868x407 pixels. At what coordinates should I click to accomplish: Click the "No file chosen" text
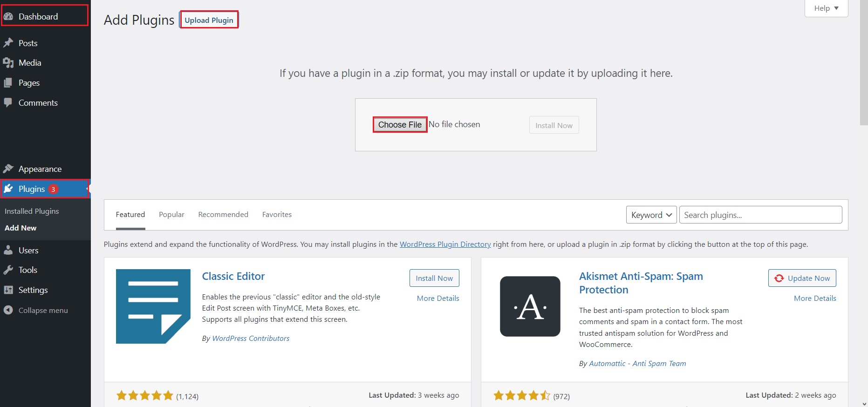point(454,124)
